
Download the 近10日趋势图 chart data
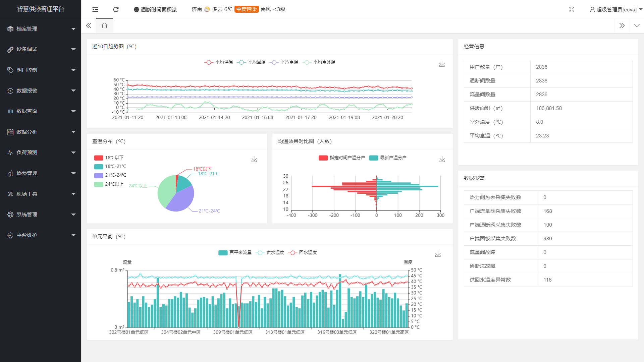[442, 64]
